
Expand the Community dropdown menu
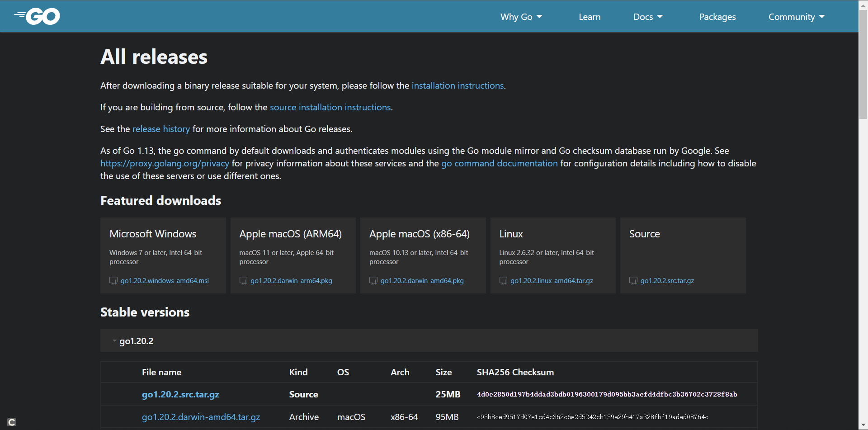(x=797, y=17)
